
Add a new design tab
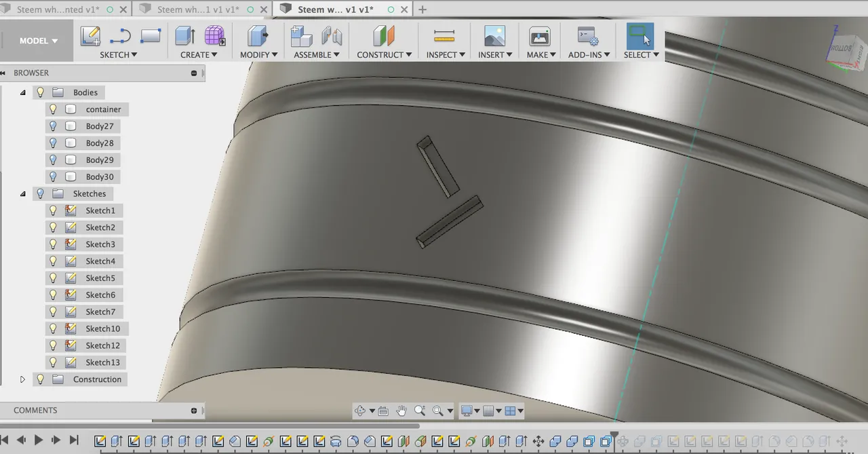422,10
